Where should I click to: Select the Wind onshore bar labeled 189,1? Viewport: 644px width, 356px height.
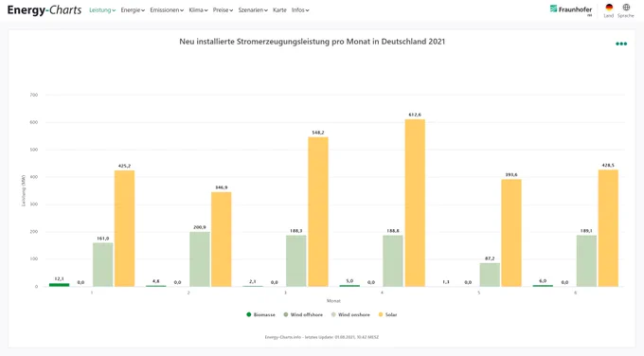(586, 260)
